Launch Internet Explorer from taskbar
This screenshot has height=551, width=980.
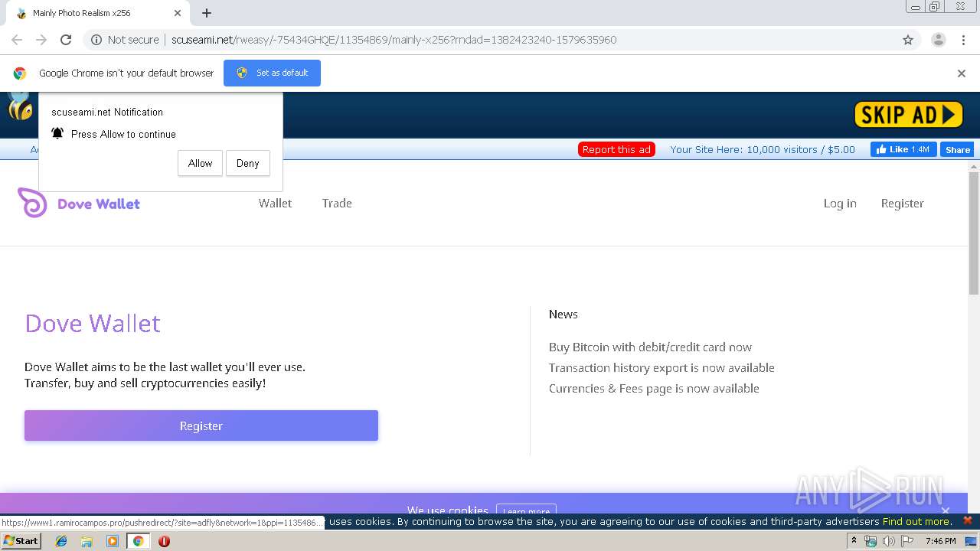pos(61,541)
